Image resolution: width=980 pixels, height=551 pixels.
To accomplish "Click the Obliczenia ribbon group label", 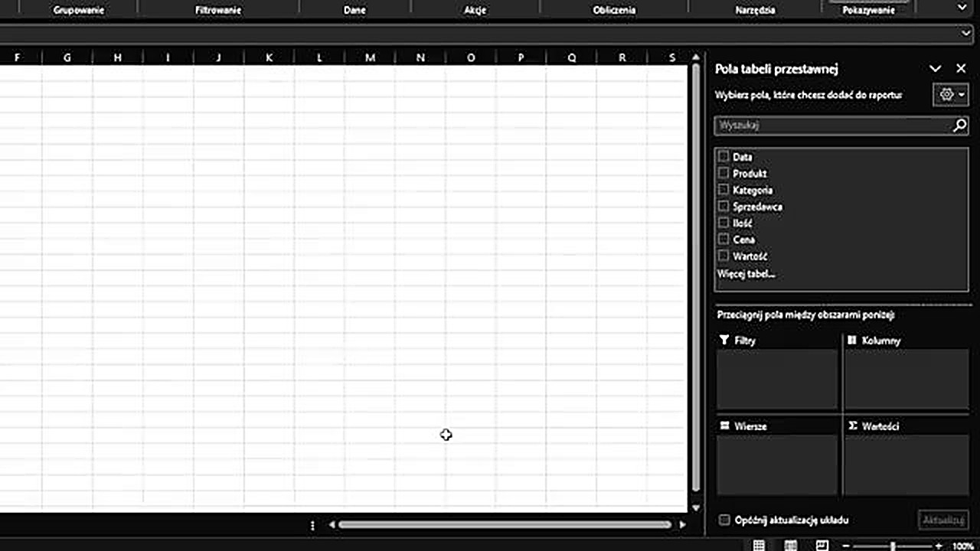I will coord(614,11).
